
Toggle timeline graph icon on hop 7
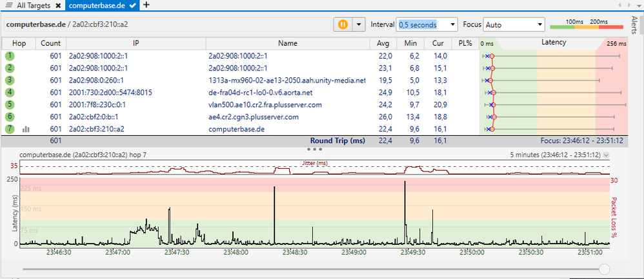point(26,130)
